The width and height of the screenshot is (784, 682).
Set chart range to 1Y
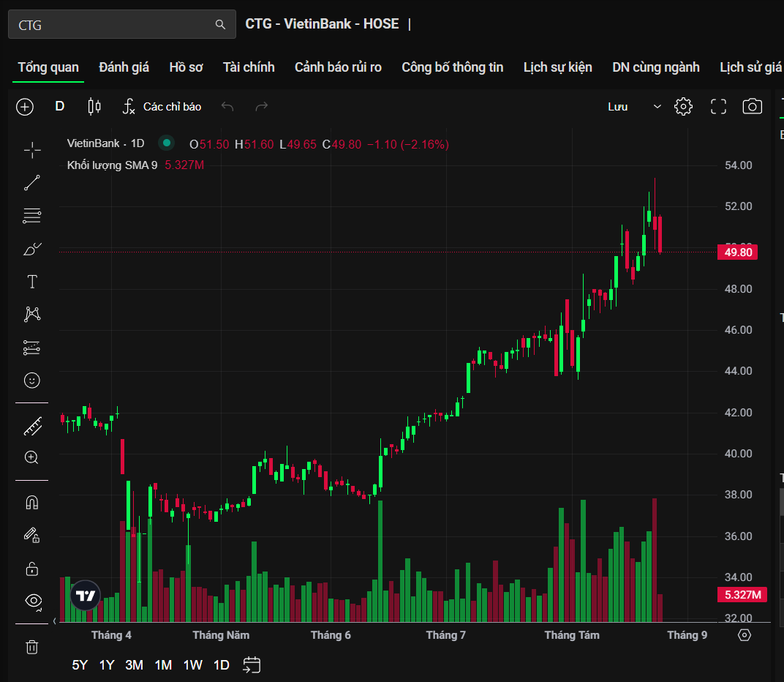click(x=107, y=665)
